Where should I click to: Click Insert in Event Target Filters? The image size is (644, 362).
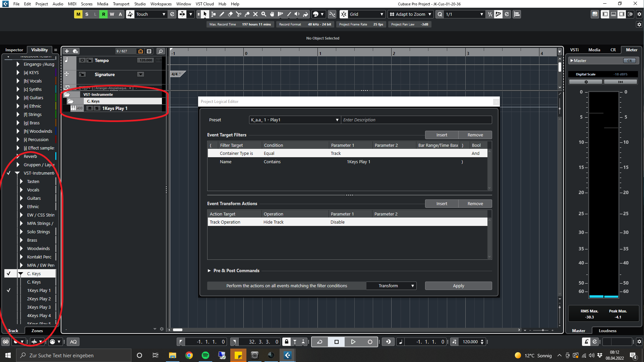tap(442, 135)
